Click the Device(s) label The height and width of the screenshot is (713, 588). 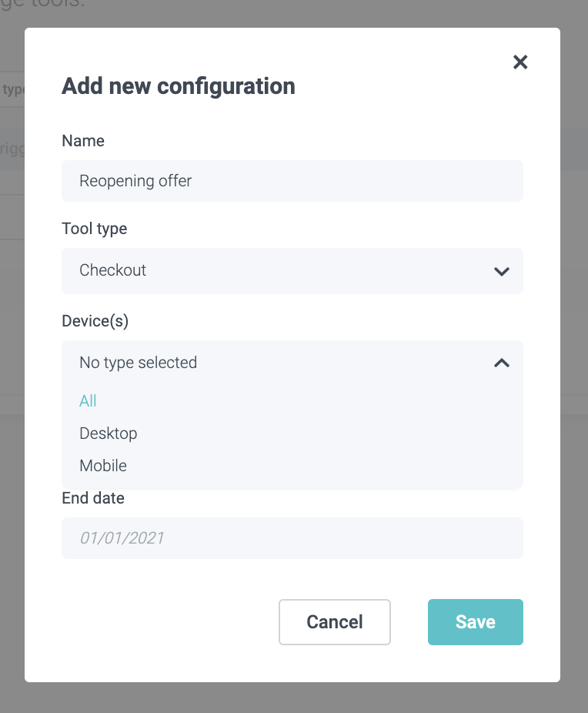95,321
